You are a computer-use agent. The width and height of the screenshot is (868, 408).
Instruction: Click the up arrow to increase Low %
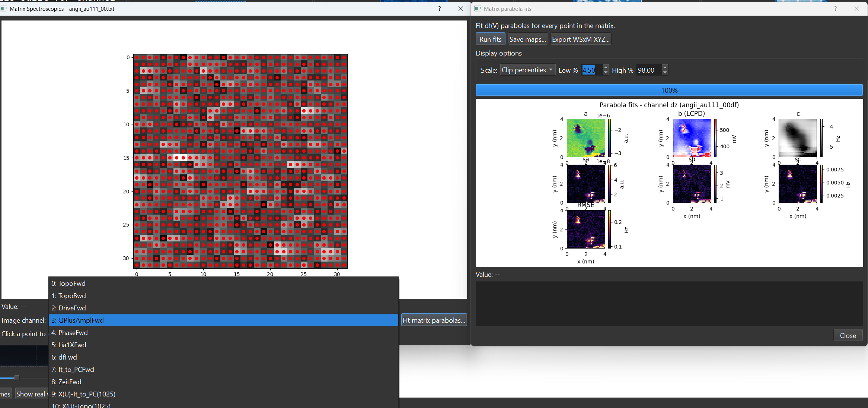coord(606,67)
